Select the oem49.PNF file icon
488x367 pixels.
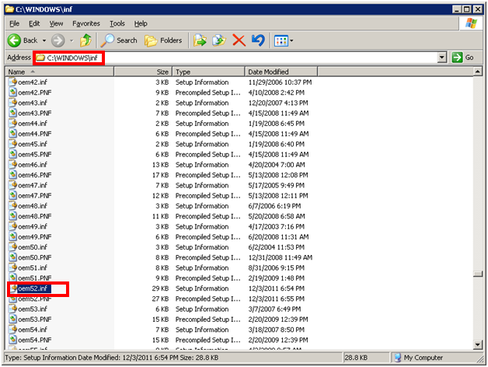(13, 237)
